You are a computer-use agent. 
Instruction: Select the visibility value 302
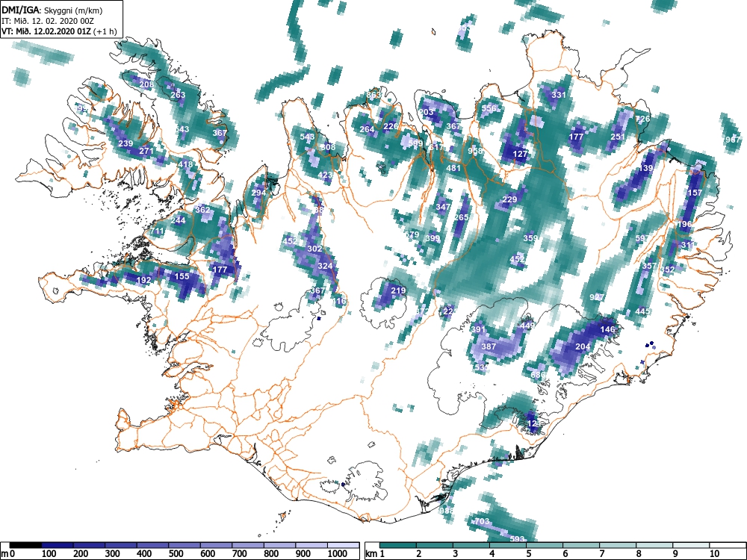pyautogui.click(x=314, y=249)
